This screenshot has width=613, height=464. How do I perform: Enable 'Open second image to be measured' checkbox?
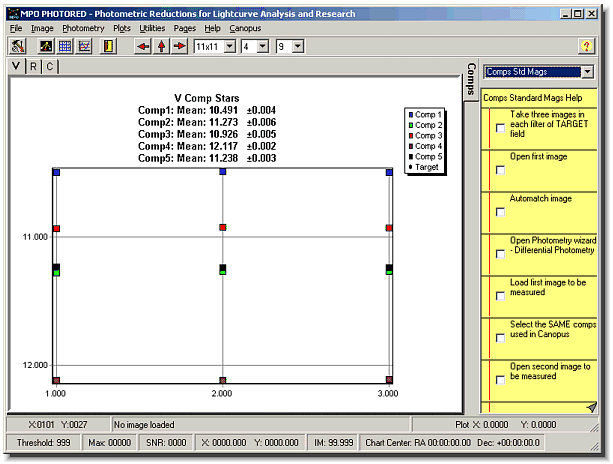500,380
